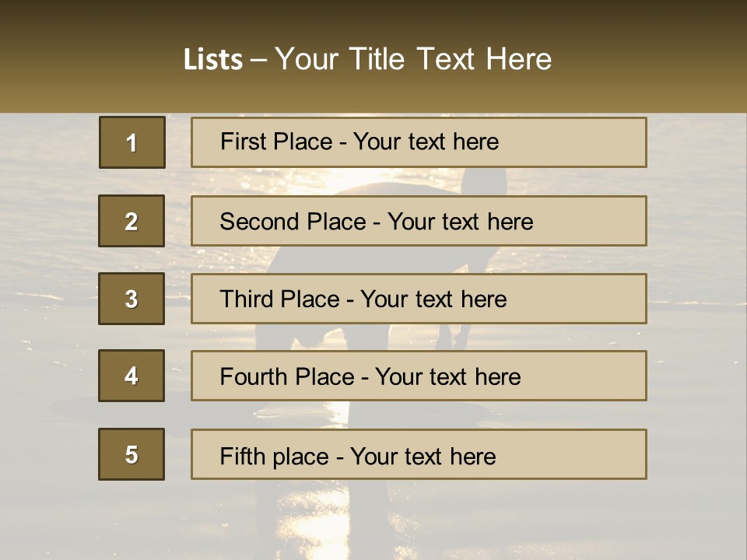The image size is (747, 560).
Task: Click the number 3 box
Action: pos(132,299)
